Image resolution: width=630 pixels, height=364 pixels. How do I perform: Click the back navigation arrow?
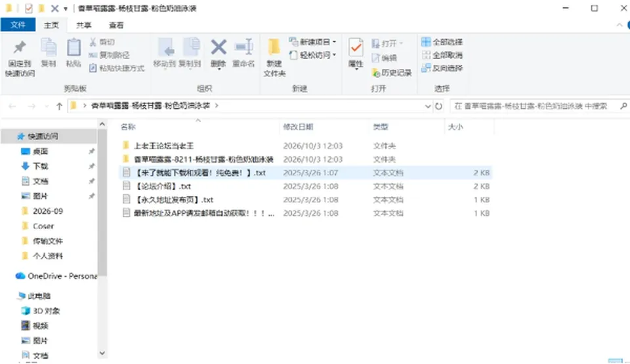pos(12,106)
